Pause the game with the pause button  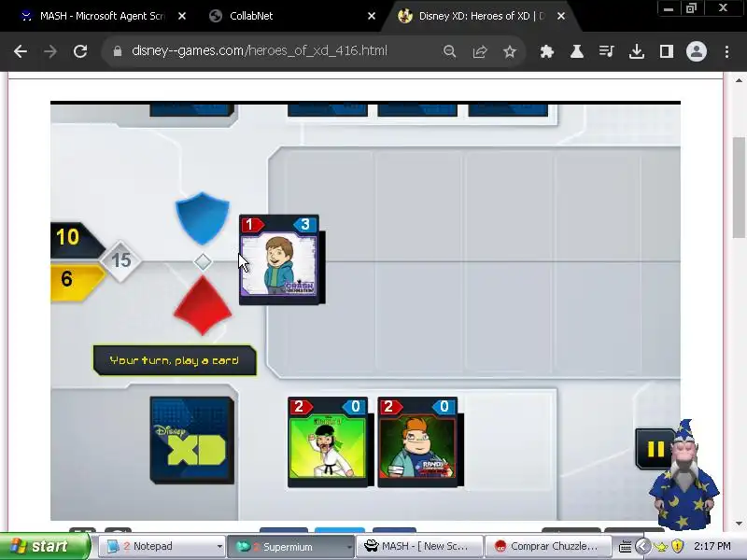(x=655, y=449)
